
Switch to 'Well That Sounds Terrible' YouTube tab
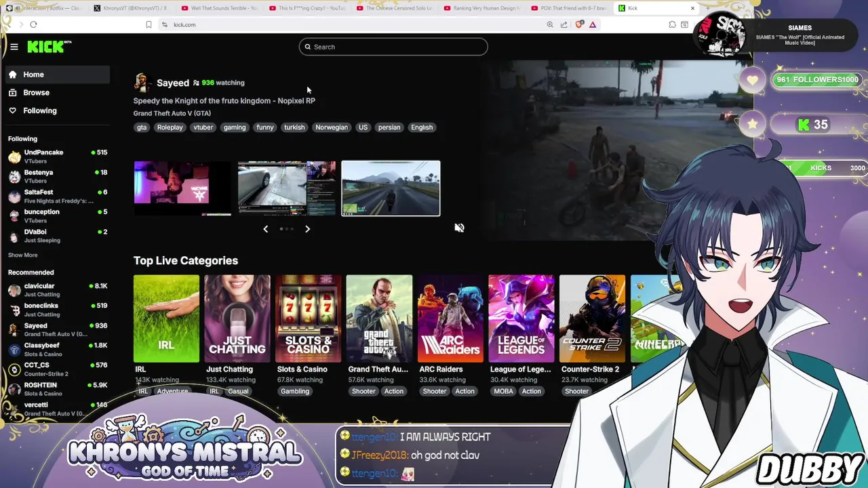tap(218, 8)
